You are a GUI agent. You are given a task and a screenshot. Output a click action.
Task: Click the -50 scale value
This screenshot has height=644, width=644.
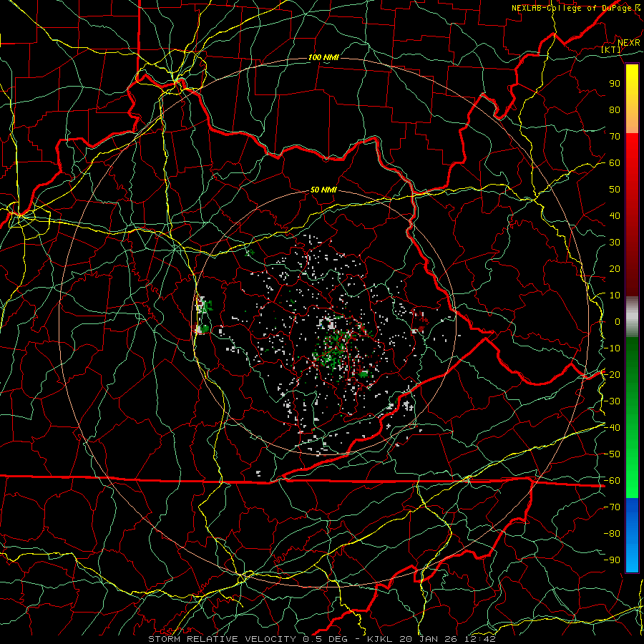(x=612, y=454)
